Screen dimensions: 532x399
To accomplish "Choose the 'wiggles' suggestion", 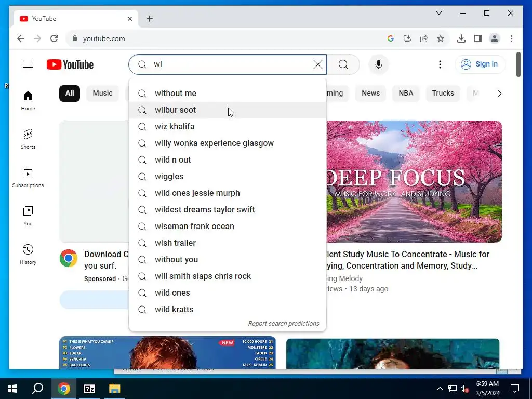I will click(x=228, y=177).
